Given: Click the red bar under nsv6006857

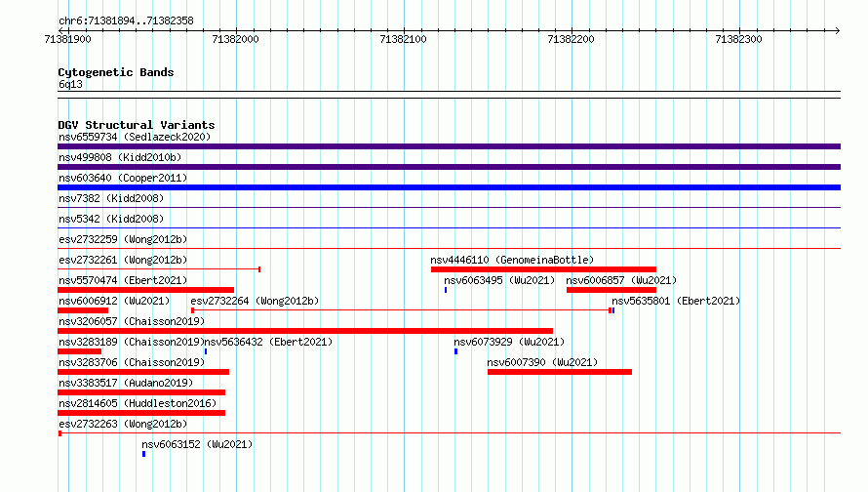Looking at the screenshot, I should [612, 290].
